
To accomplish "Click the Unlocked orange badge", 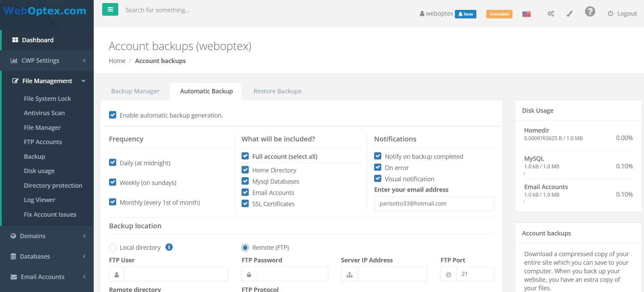I will [499, 14].
